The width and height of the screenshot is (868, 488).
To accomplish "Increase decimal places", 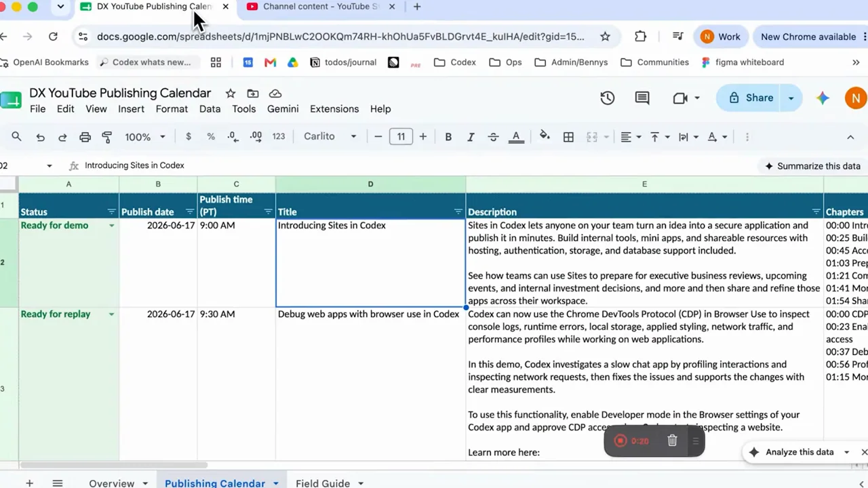I will [x=256, y=137].
